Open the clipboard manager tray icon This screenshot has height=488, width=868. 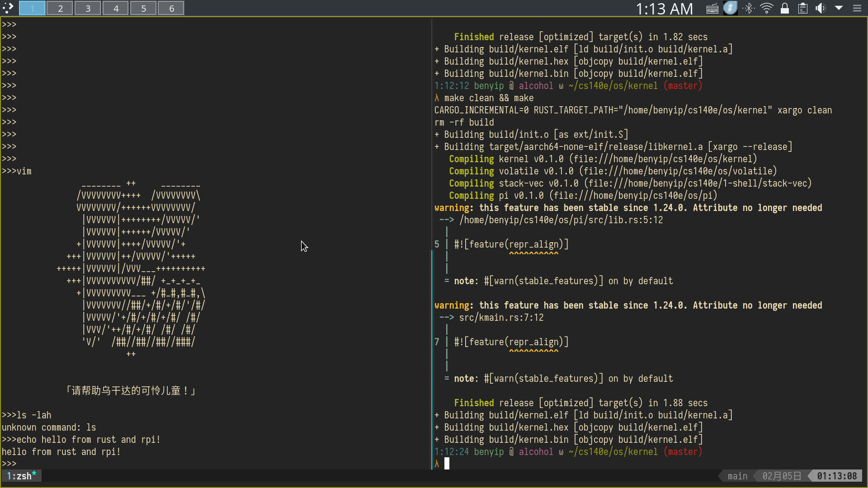(803, 8)
